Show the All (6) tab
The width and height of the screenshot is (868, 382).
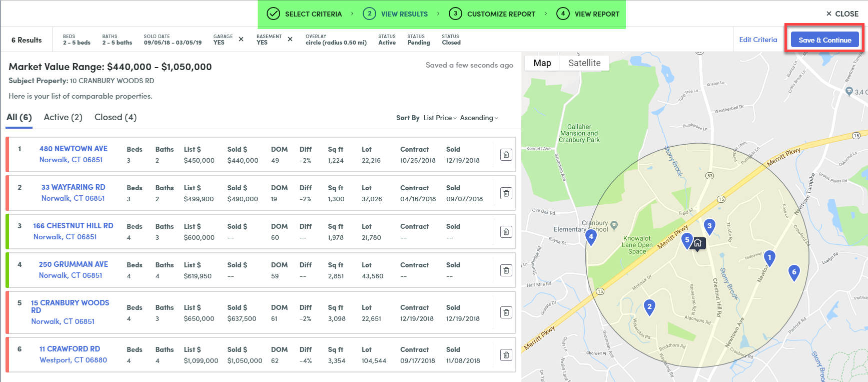click(19, 117)
